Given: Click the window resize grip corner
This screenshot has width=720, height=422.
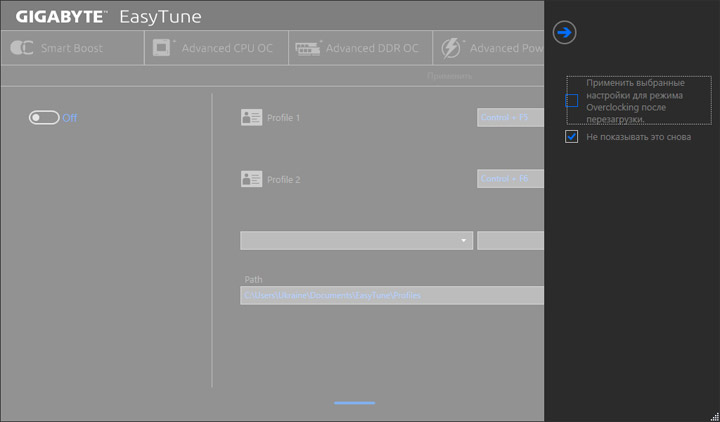Looking at the screenshot, I should pyautogui.click(x=714, y=416).
